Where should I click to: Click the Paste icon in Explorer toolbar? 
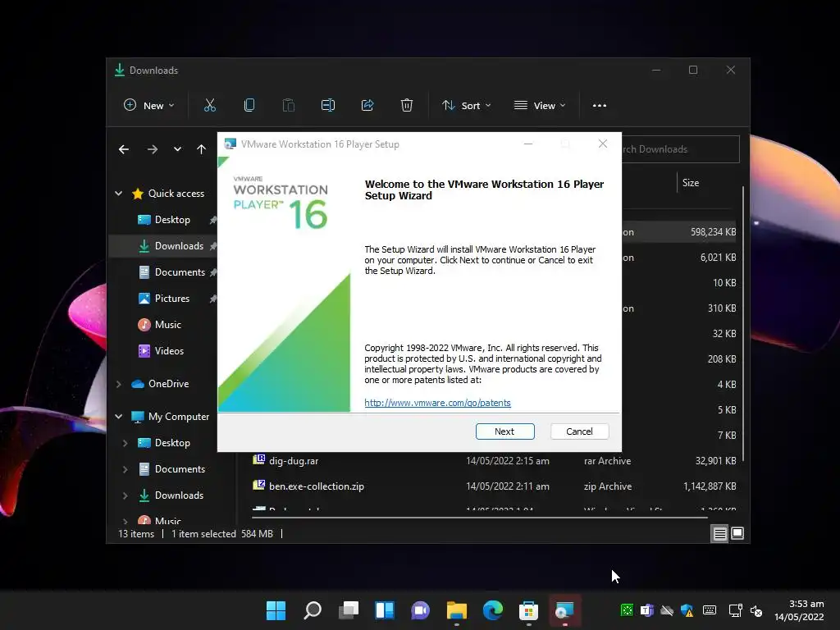click(x=288, y=106)
